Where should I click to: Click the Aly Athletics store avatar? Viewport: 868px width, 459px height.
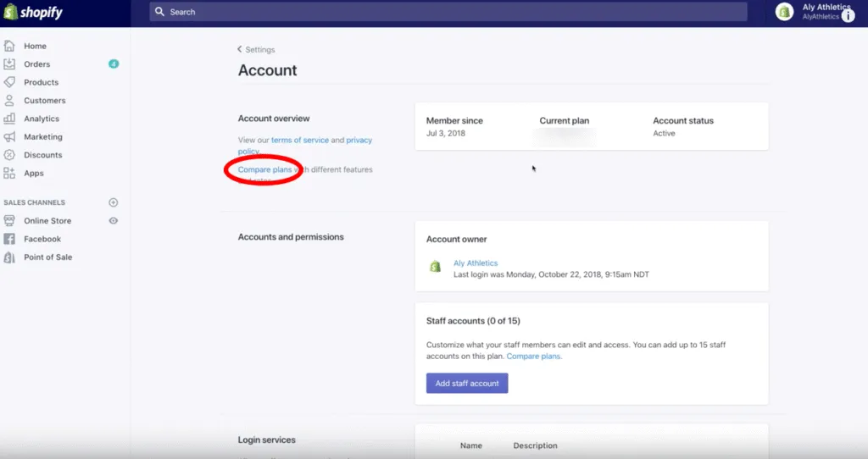click(x=784, y=12)
